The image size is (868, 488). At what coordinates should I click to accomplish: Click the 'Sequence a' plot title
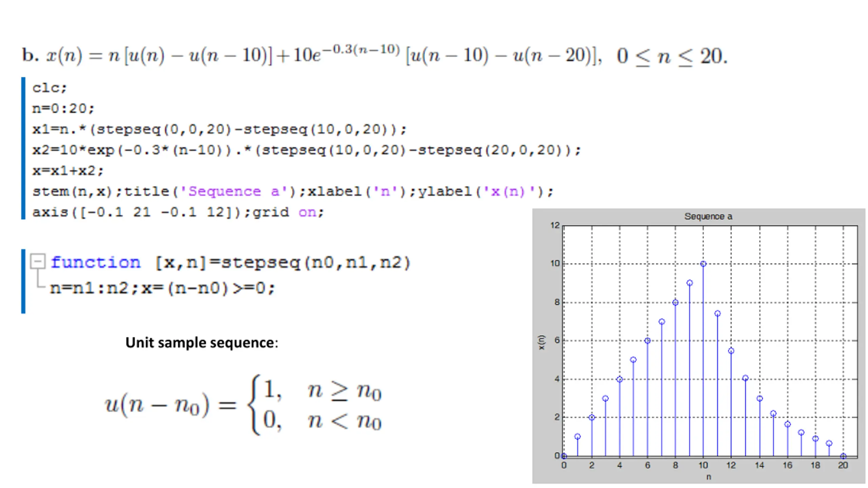click(x=708, y=216)
